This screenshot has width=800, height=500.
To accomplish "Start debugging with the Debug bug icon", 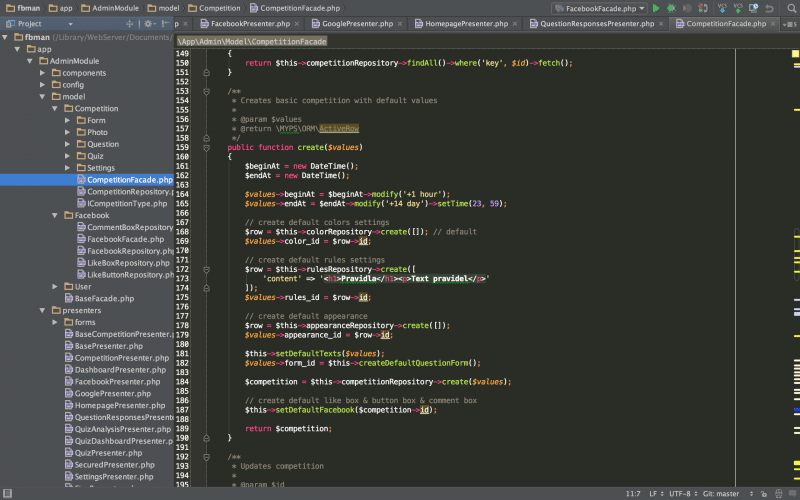I will coord(671,7).
